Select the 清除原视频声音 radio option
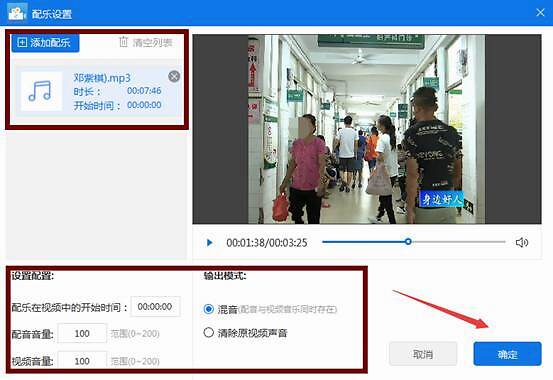Screen dimensions: 553x380 [x=208, y=332]
